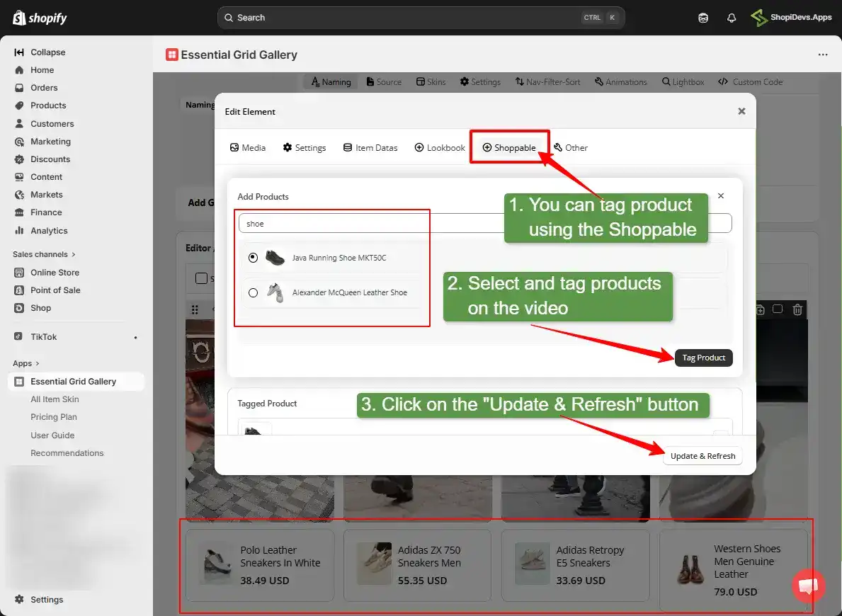This screenshot has width=842, height=616.
Task: Click the TikTok channel icon
Action: [18, 336]
